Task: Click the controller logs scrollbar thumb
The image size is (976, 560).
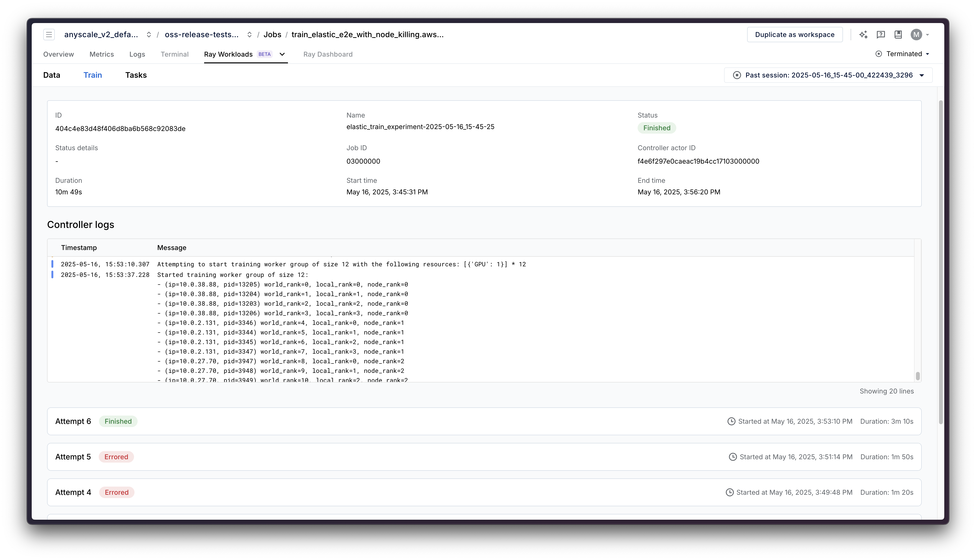Action: (x=917, y=376)
